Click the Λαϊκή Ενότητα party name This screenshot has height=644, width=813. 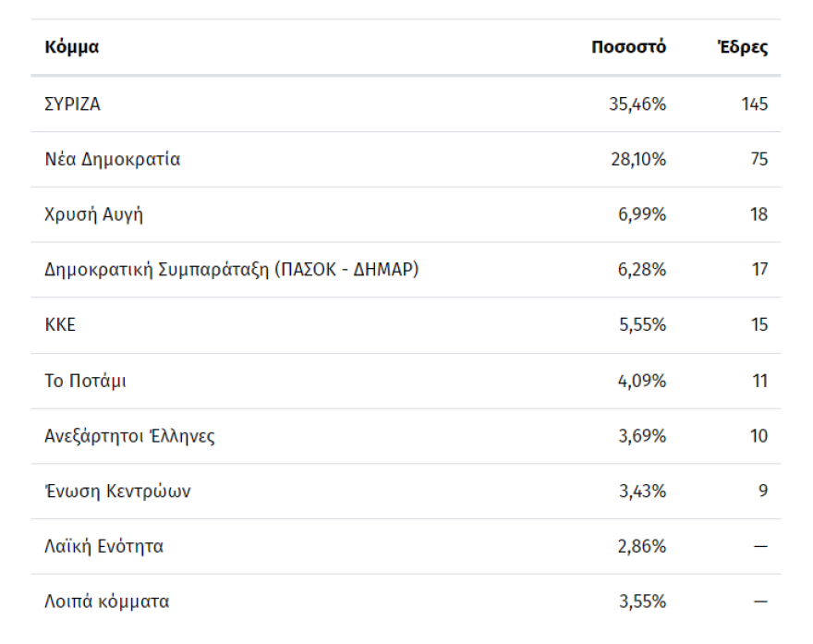coord(104,546)
